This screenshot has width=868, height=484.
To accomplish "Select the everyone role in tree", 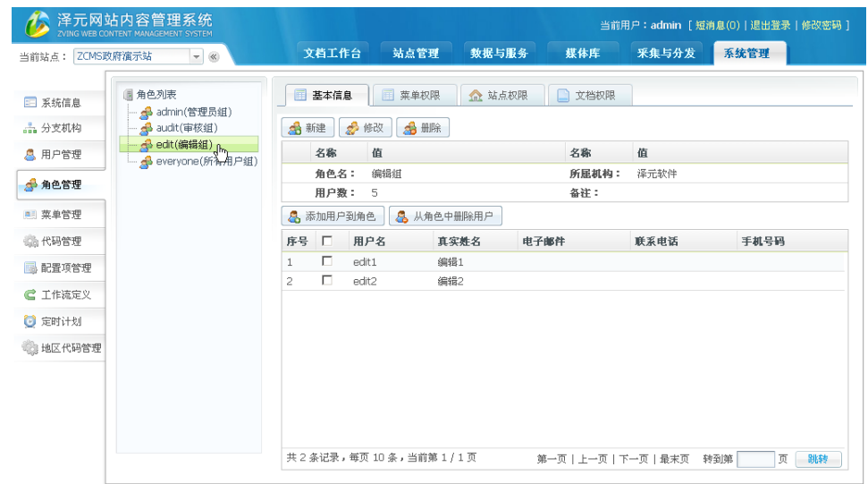I will (207, 162).
